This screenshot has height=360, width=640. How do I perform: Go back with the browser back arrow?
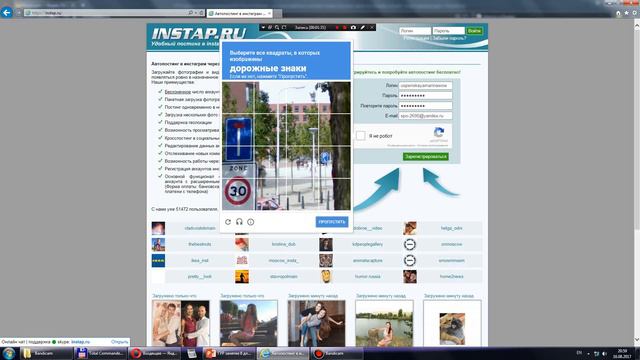click(7, 13)
